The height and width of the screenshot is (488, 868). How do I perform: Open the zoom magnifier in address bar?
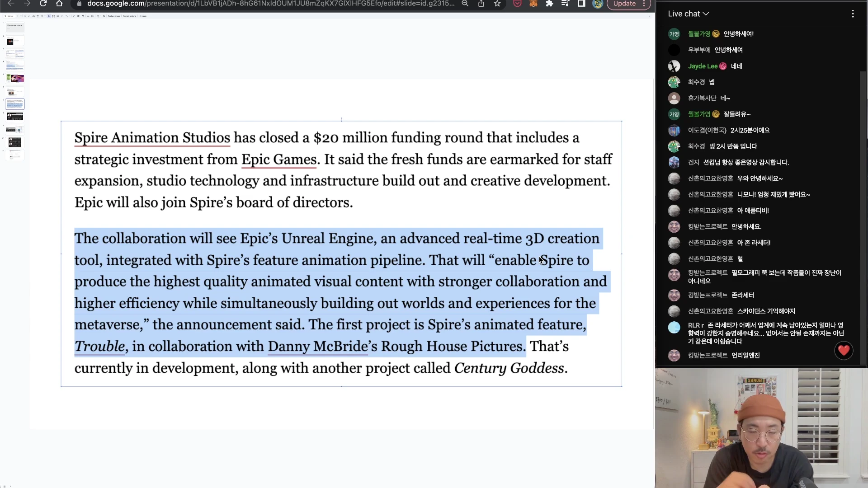[x=465, y=4]
